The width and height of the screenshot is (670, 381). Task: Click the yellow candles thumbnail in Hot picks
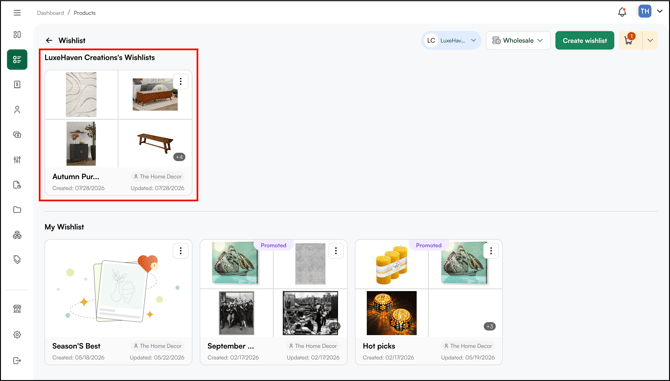coord(391,265)
